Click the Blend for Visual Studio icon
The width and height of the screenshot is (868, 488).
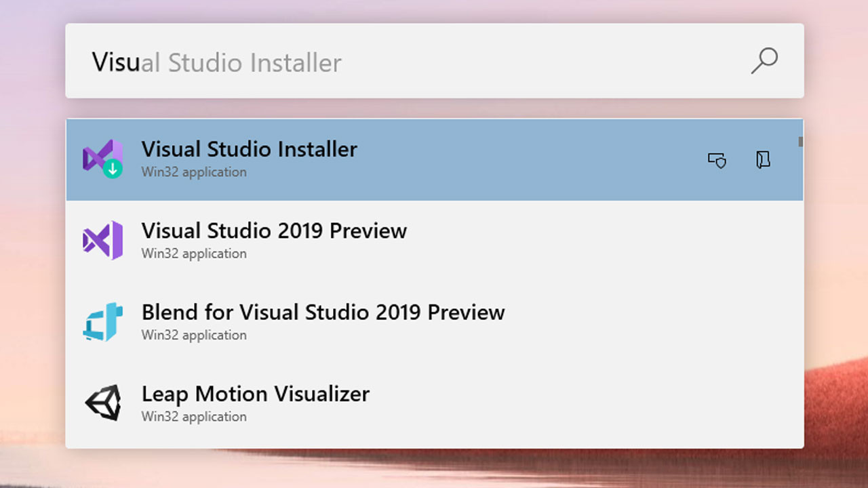[x=102, y=322]
